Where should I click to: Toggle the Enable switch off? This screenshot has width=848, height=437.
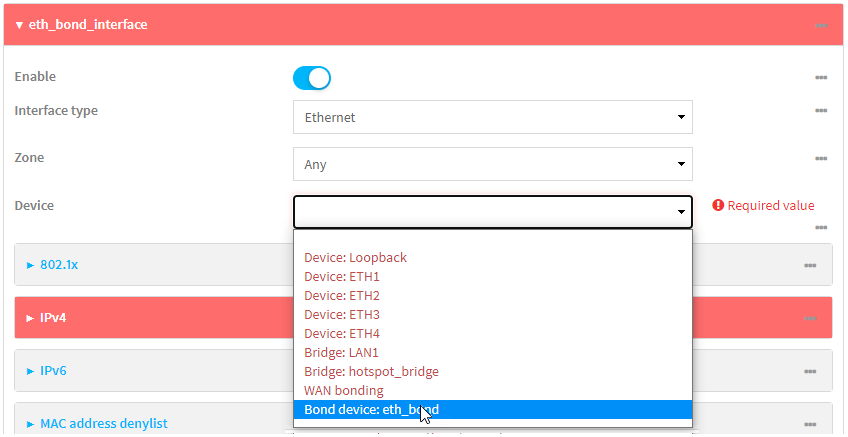(x=311, y=78)
